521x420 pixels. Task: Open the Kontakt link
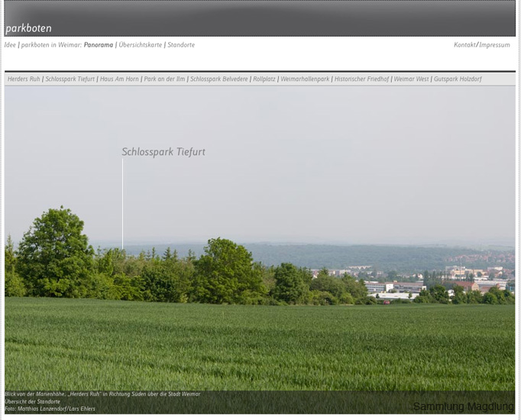[x=464, y=45]
